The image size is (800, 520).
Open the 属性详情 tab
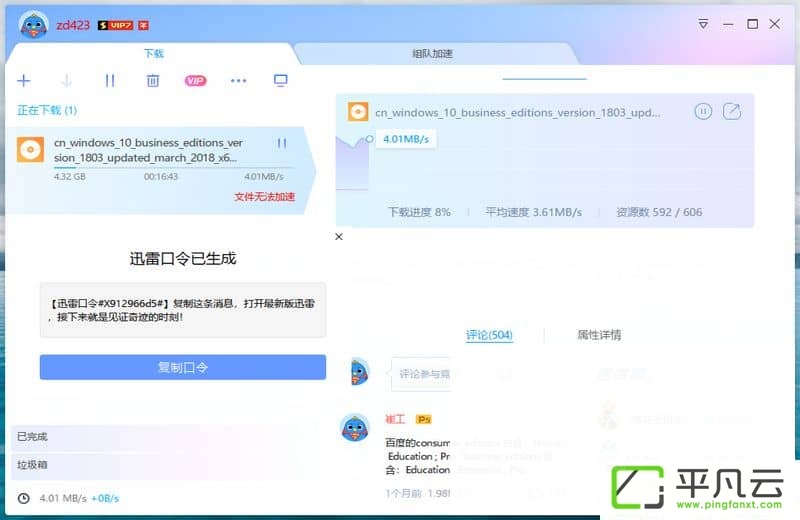point(599,335)
